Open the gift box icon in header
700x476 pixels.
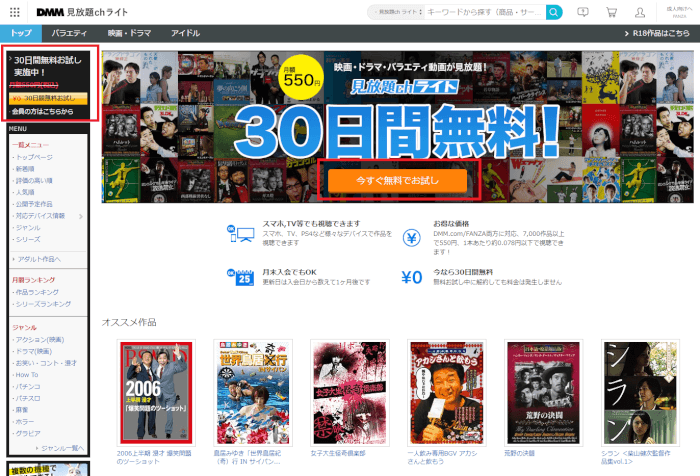[x=639, y=12]
